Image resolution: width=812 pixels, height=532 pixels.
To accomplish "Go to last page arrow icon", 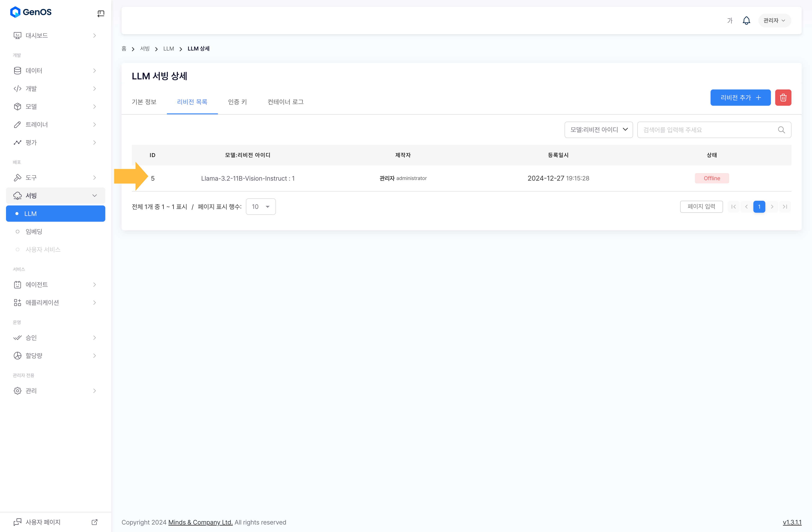I will tap(785, 207).
